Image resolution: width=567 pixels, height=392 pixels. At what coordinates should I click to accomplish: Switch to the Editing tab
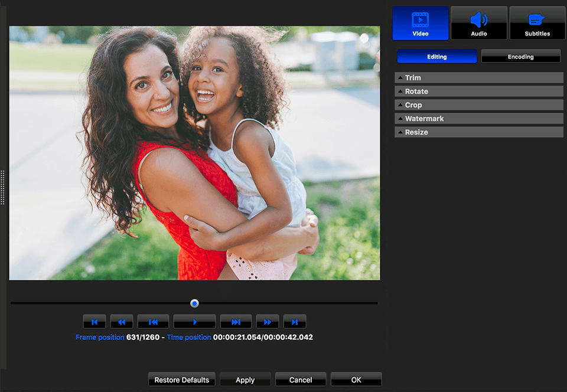(x=436, y=55)
